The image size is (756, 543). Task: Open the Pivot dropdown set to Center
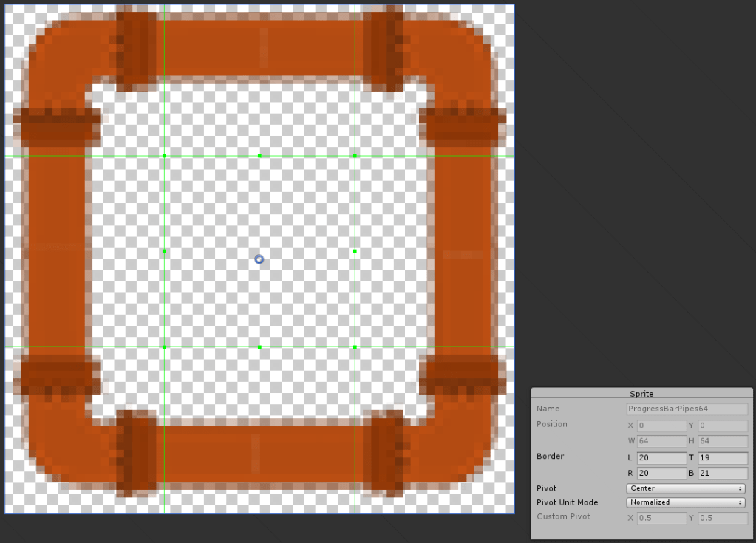coord(685,488)
